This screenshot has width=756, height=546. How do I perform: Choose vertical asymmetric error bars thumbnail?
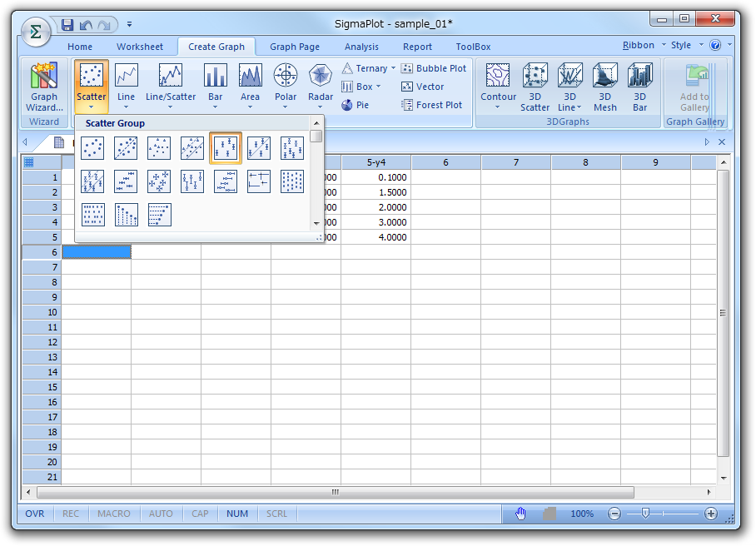click(x=192, y=181)
